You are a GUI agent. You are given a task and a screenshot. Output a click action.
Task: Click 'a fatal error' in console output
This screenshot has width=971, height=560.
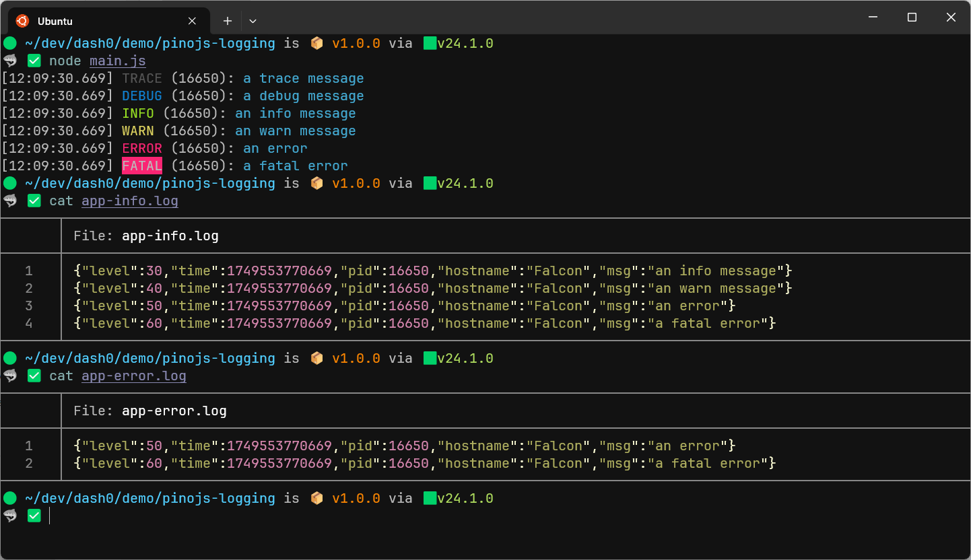296,166
